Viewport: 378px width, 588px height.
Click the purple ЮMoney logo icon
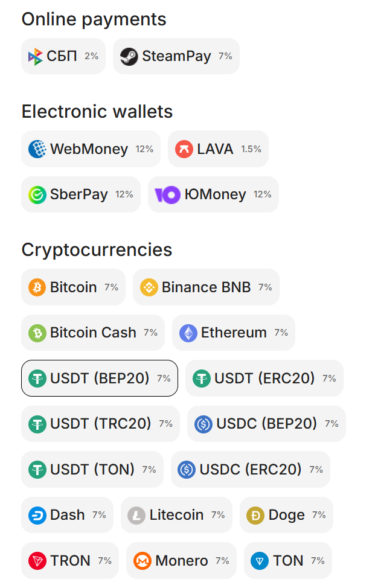click(x=167, y=194)
